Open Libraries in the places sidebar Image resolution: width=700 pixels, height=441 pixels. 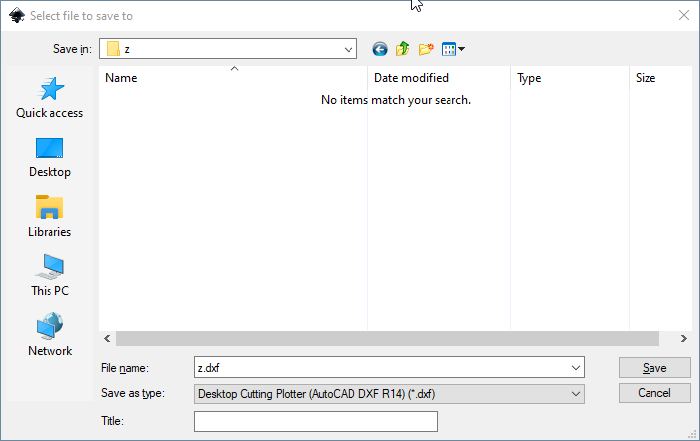(x=50, y=216)
